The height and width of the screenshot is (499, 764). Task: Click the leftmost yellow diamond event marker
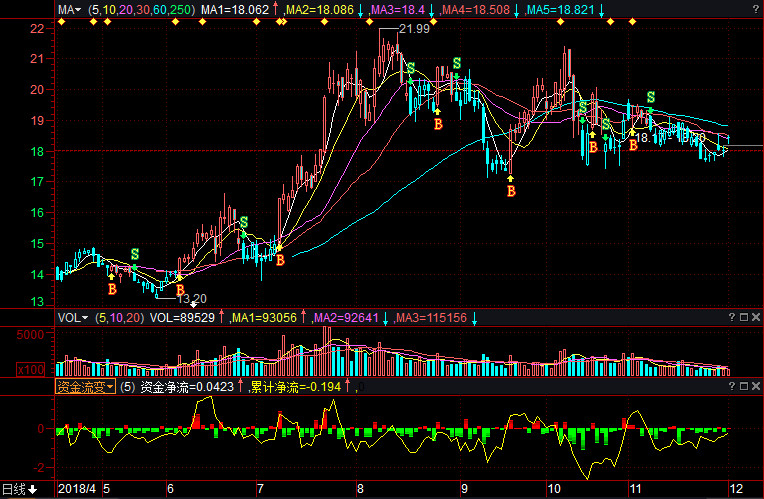click(61, 21)
